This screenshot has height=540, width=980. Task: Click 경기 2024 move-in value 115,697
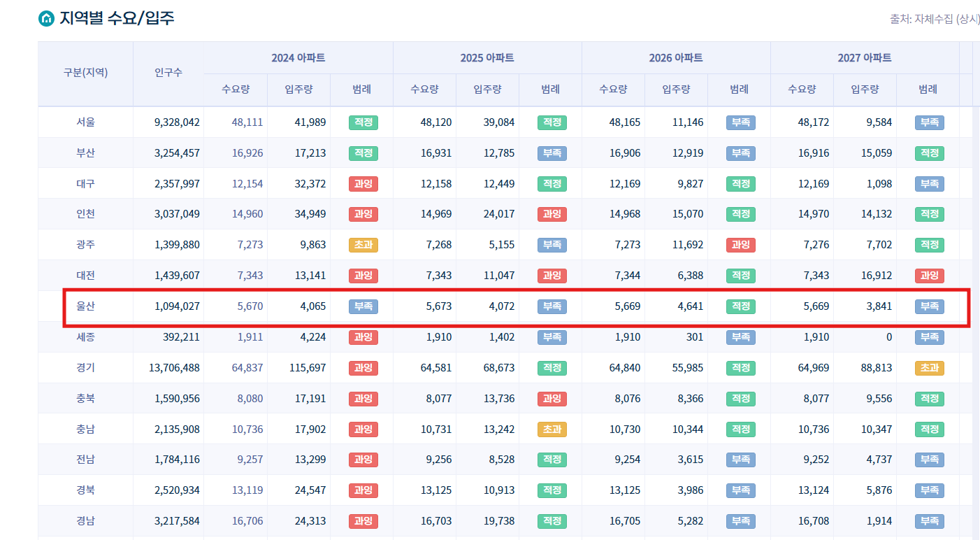click(x=308, y=368)
